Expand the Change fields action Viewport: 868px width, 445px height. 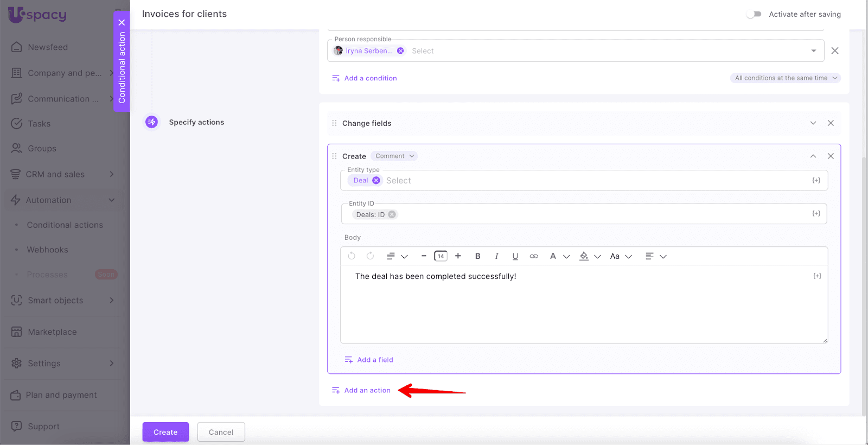tap(813, 123)
